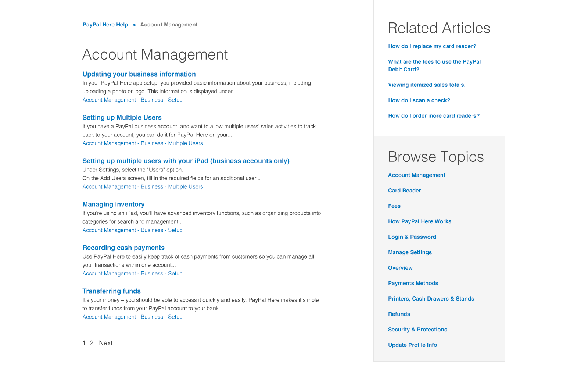This screenshot has height=384, width=588.
Task: Open the Transferring funds article
Action: point(112,291)
